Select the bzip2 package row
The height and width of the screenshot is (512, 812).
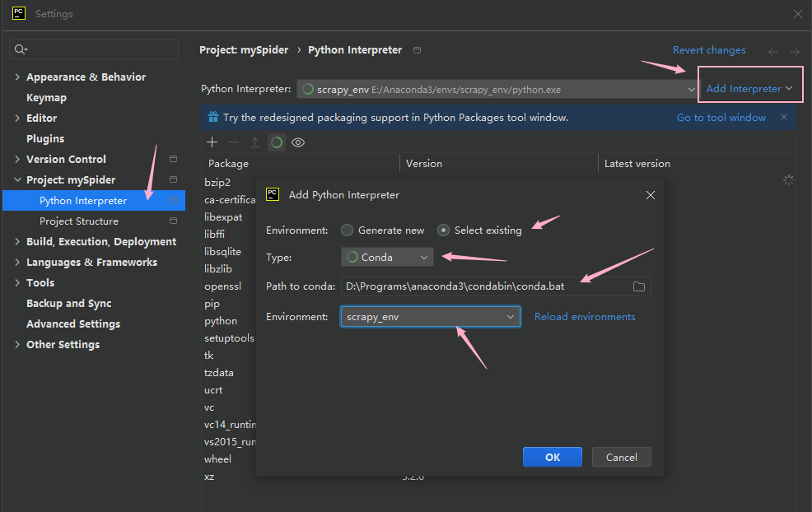tap(217, 182)
